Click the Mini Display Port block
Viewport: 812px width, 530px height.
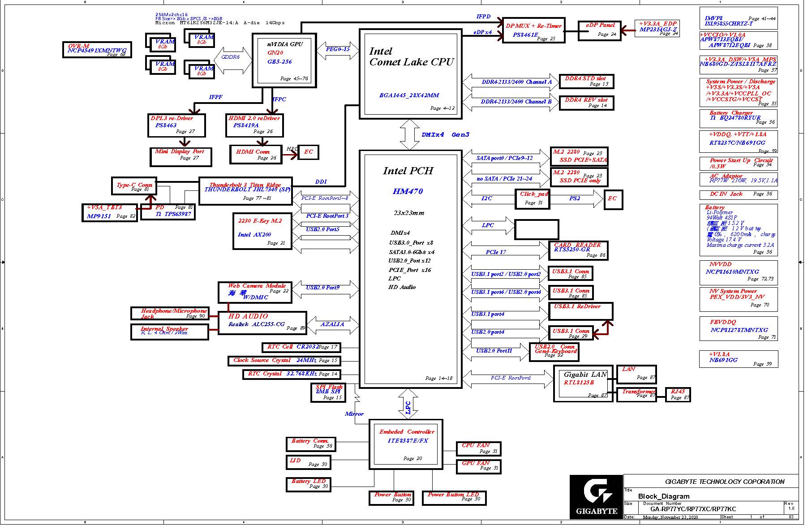pos(180,157)
